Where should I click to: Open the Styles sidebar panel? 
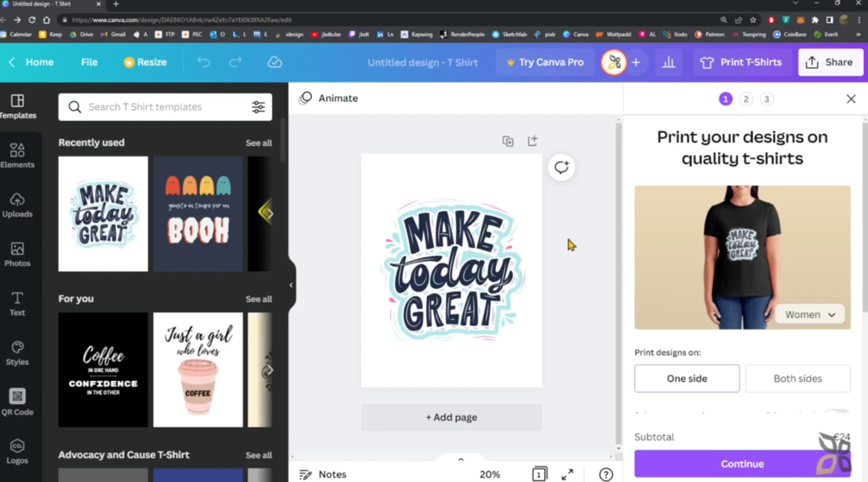(18, 352)
